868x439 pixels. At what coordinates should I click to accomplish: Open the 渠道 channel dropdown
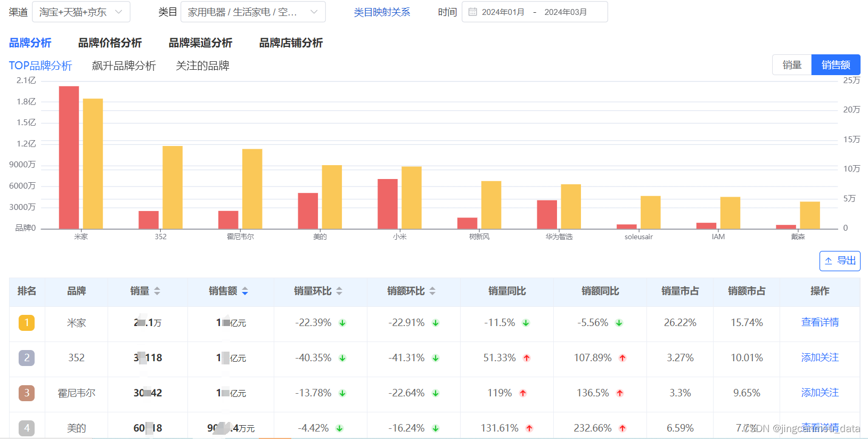tap(81, 12)
